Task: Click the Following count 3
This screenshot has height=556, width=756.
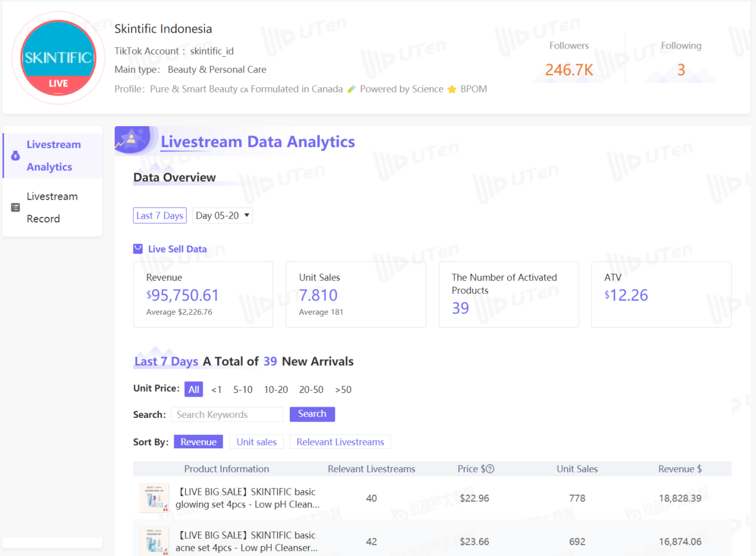Action: [681, 70]
